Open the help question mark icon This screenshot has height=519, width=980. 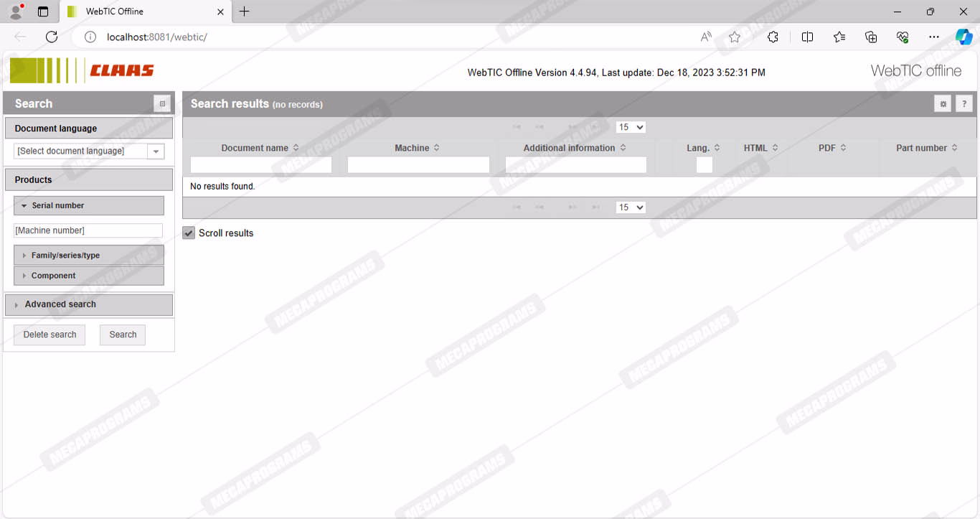964,104
